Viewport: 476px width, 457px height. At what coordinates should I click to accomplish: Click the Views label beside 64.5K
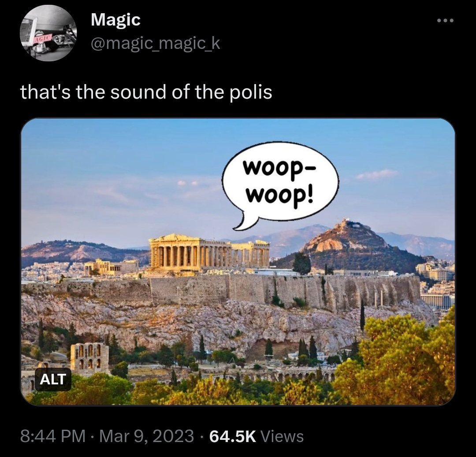click(x=283, y=436)
